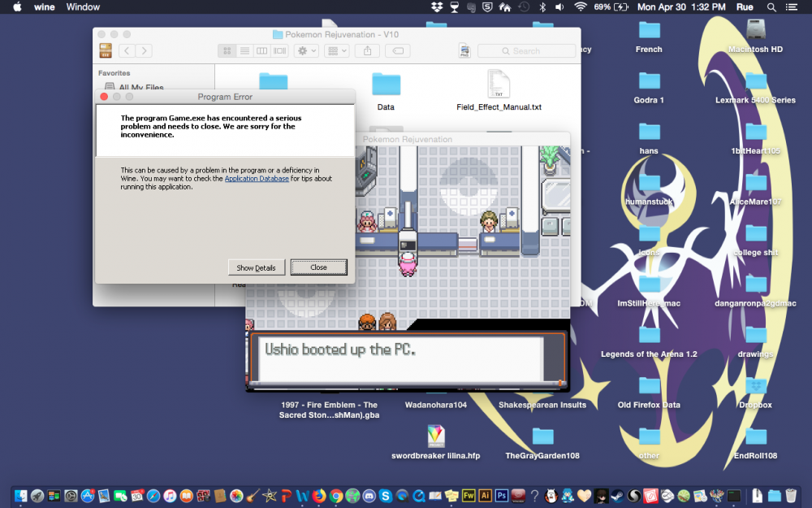The width and height of the screenshot is (812, 508).
Task: Go back in the Finder window
Action: (x=127, y=50)
